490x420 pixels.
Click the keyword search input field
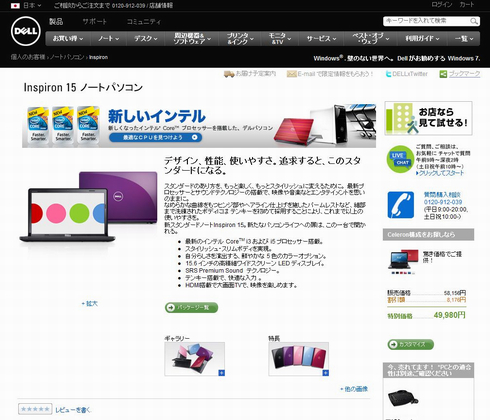pyautogui.click(x=427, y=21)
